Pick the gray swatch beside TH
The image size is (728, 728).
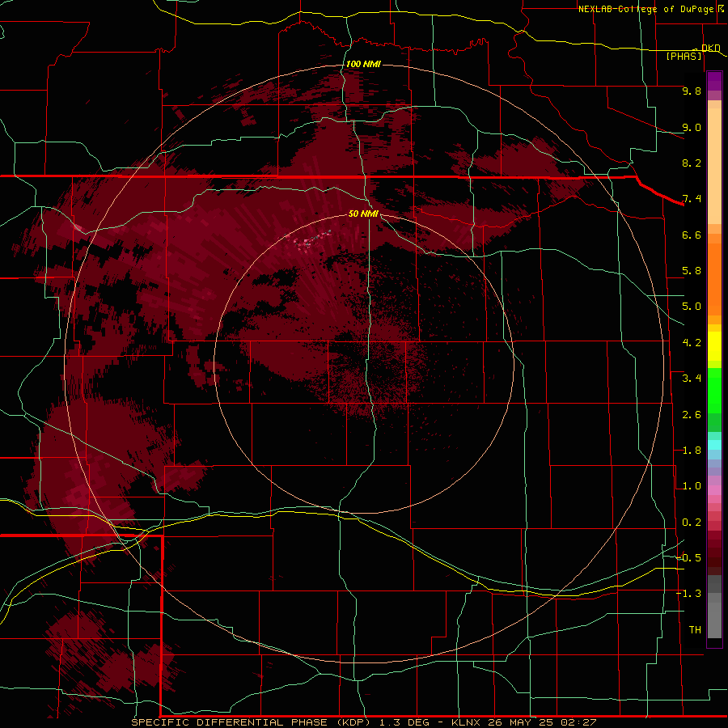[x=714, y=622]
